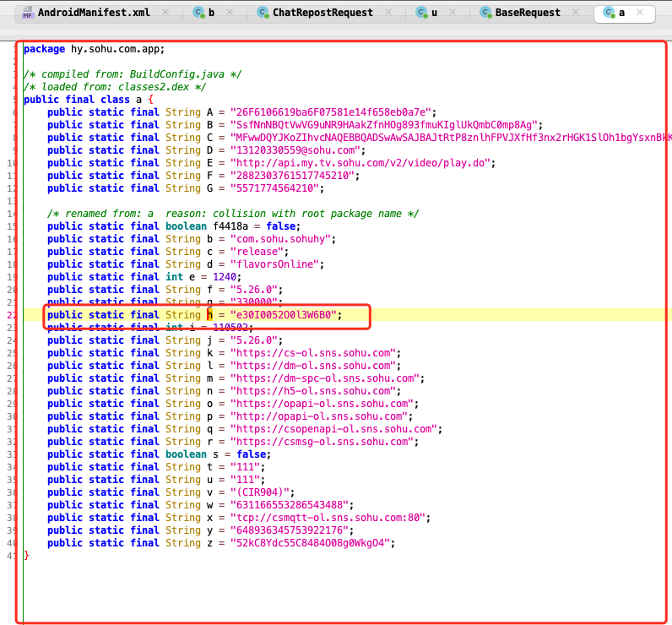Click the "111" value of variable u

tap(245, 480)
